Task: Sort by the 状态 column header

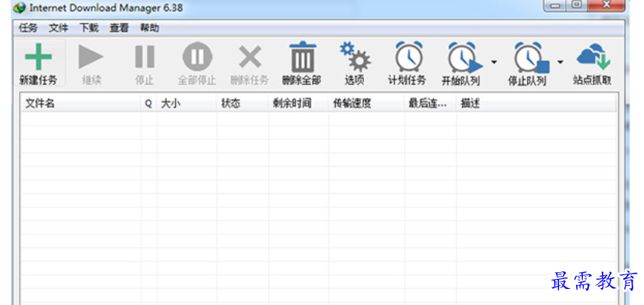Action: click(242, 103)
